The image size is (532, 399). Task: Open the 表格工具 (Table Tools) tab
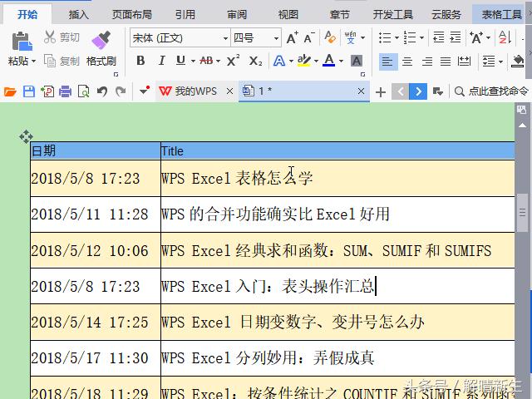(501, 15)
